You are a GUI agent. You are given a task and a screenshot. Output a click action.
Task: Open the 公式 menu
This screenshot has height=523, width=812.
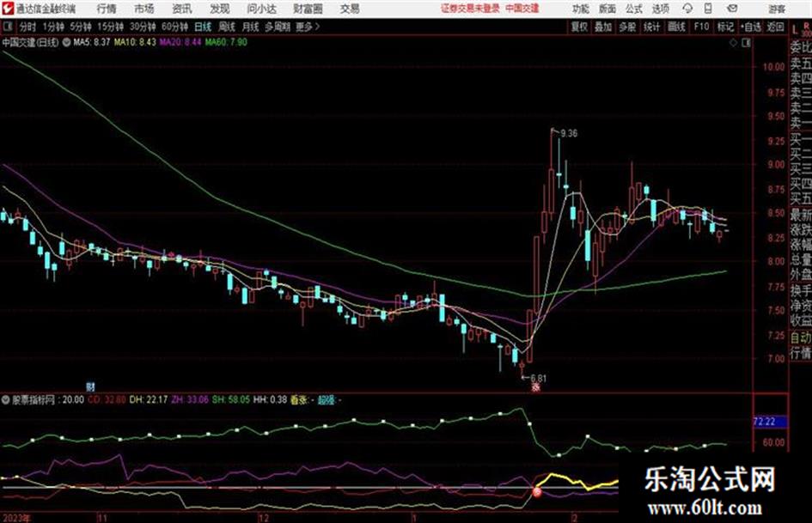(x=634, y=9)
